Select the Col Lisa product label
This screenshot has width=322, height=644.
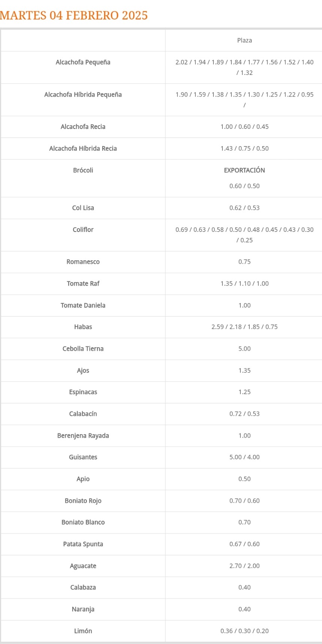(83, 208)
